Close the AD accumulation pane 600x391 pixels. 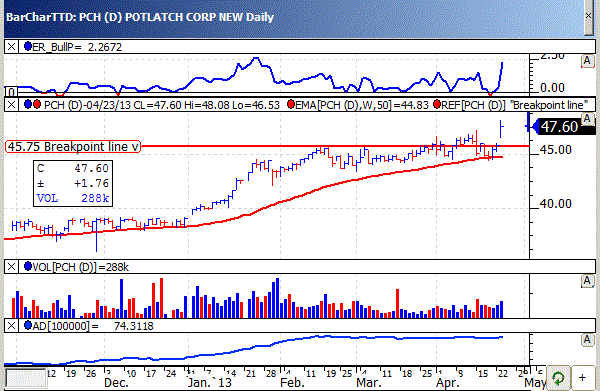click(11, 326)
